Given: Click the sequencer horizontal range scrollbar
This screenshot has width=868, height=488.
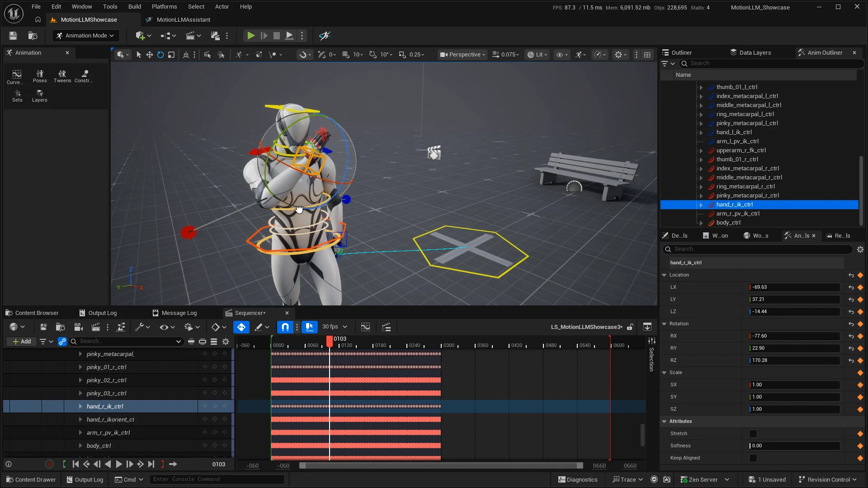Looking at the screenshot, I should coord(441,465).
